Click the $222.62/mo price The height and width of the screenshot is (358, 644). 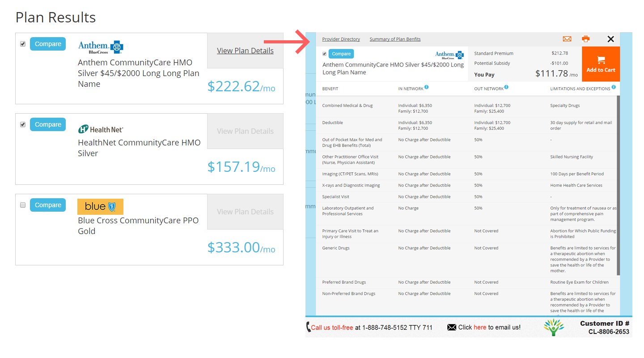[x=241, y=86]
